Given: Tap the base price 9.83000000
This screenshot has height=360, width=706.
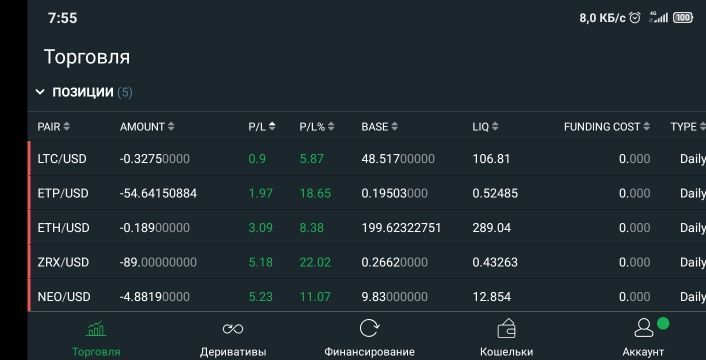Looking at the screenshot, I should pos(394,297).
